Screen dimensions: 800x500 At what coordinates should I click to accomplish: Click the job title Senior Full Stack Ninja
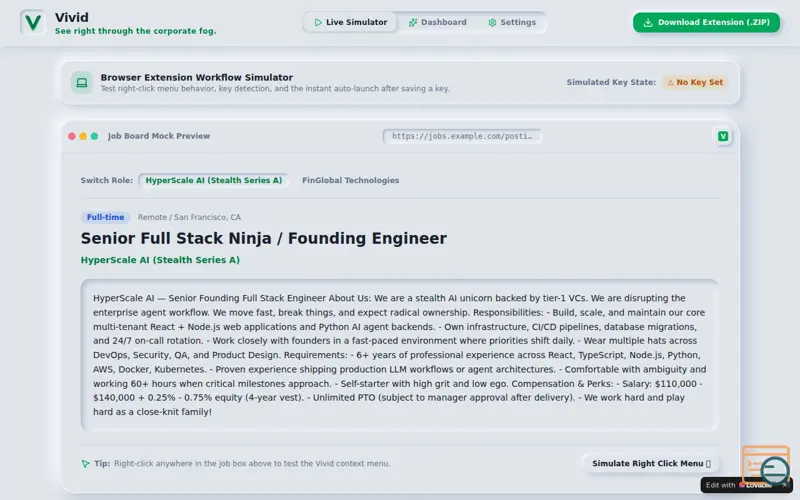pyautogui.click(x=264, y=238)
